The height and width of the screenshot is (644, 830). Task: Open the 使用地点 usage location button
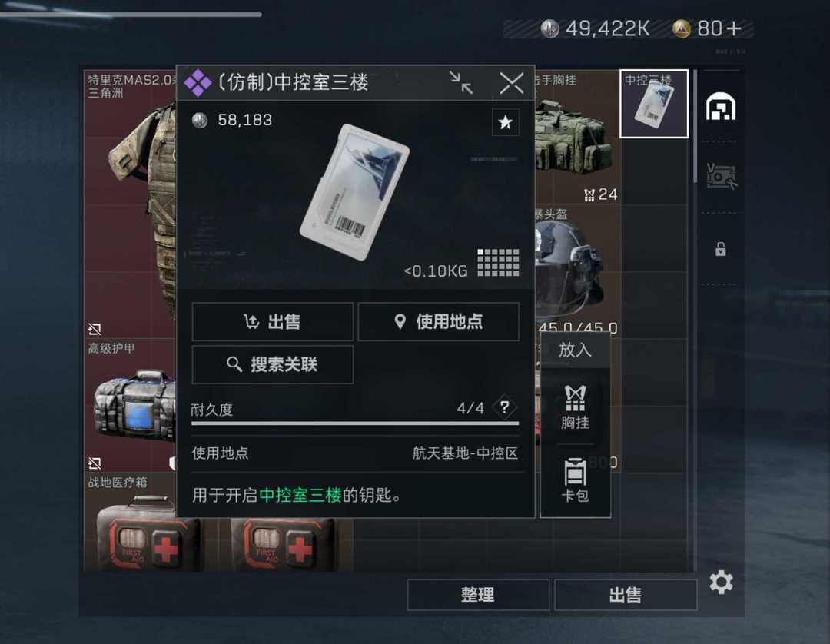(x=438, y=321)
